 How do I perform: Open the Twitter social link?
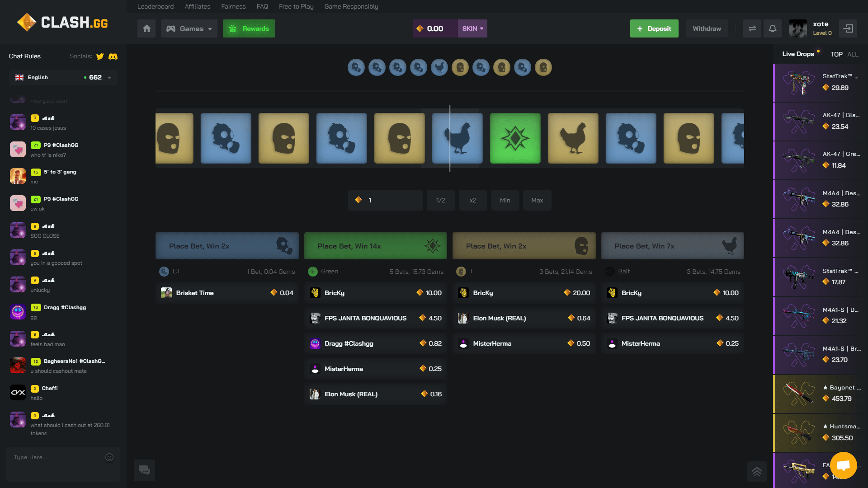coord(100,56)
